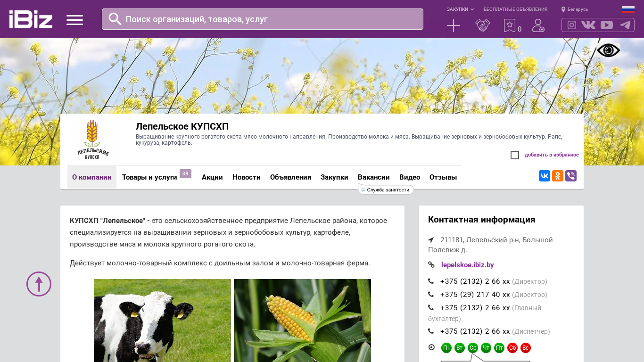
Task: Toggle accessibility eye icon
Action: pyautogui.click(x=608, y=50)
